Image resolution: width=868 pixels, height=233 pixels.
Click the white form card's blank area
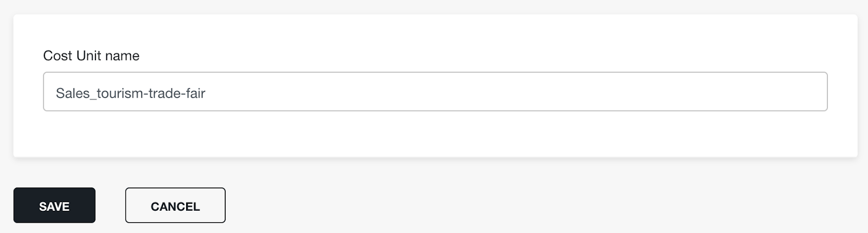point(435,135)
